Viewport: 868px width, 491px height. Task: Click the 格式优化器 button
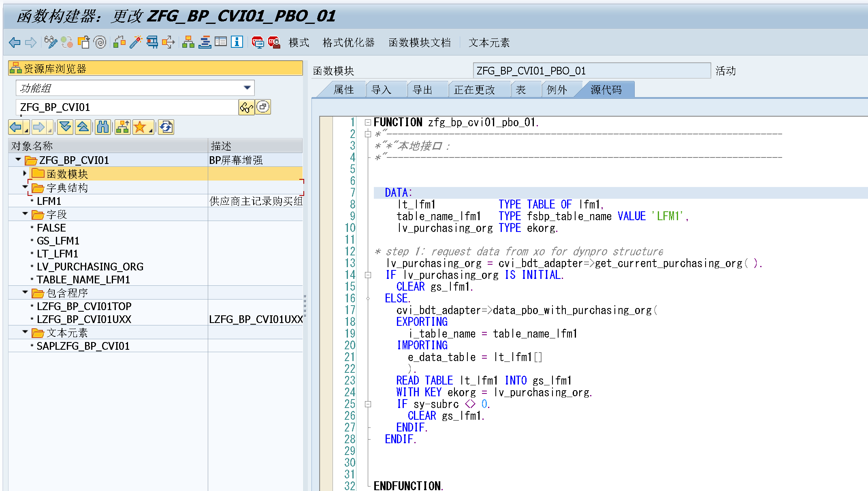[348, 43]
